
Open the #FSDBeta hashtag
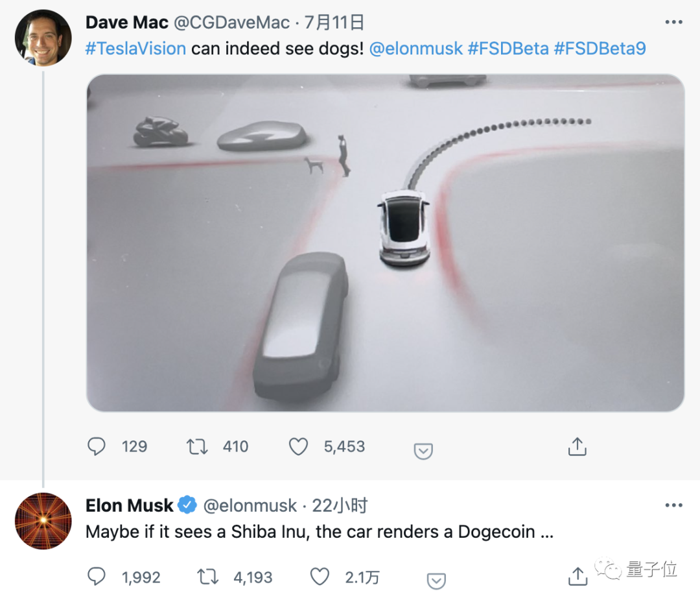[507, 48]
